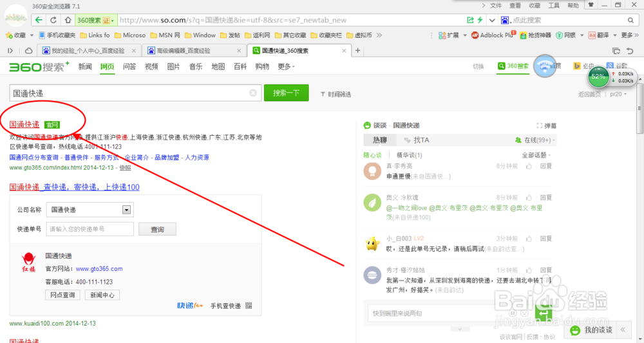The width and height of the screenshot is (644, 343).
Task: Open the 品牌加盟 sublink
Action: (167, 158)
